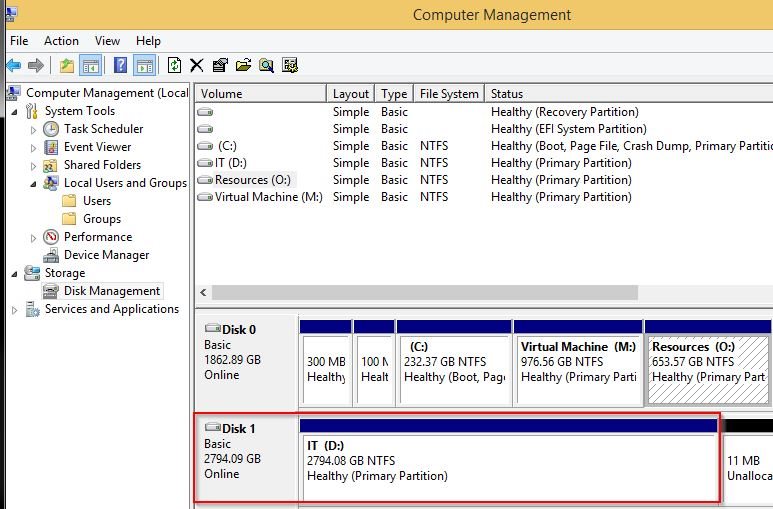Click the volume list horizontal scrollbar thumb

(424, 292)
